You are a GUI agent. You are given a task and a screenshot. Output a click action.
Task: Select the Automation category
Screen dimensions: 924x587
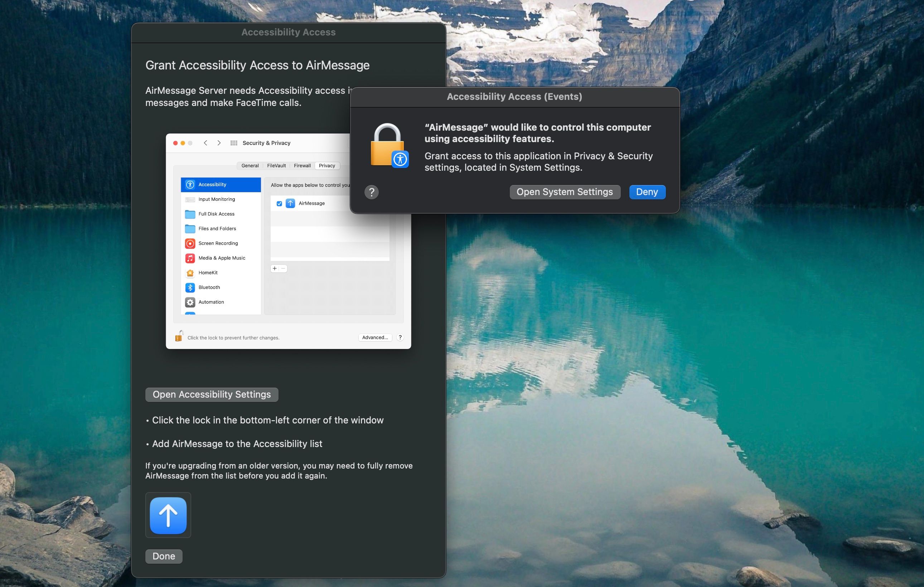[x=211, y=302]
